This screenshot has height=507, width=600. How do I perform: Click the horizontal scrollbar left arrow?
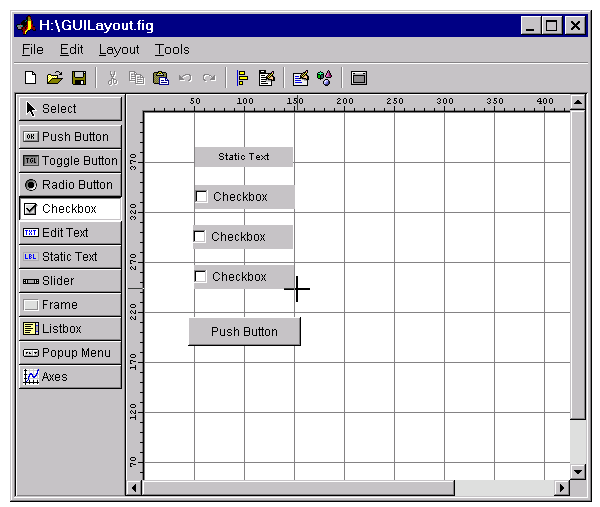coord(134,488)
